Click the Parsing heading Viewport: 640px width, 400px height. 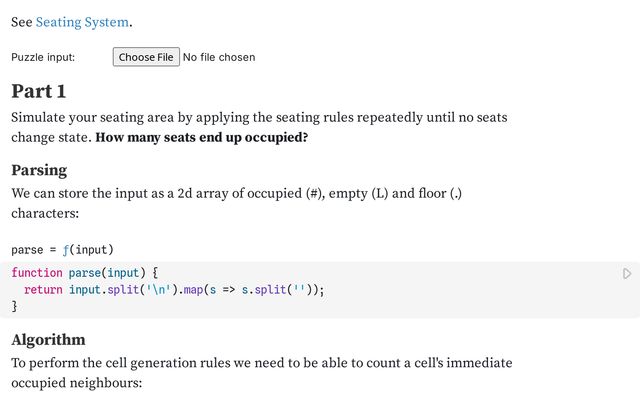[x=39, y=169]
